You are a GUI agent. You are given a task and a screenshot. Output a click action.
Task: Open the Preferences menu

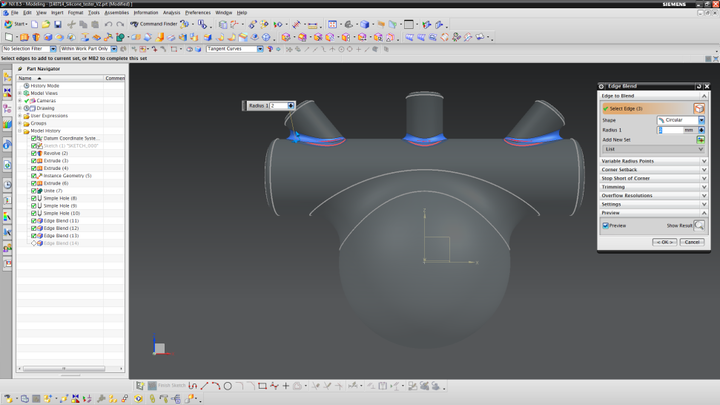197,13
